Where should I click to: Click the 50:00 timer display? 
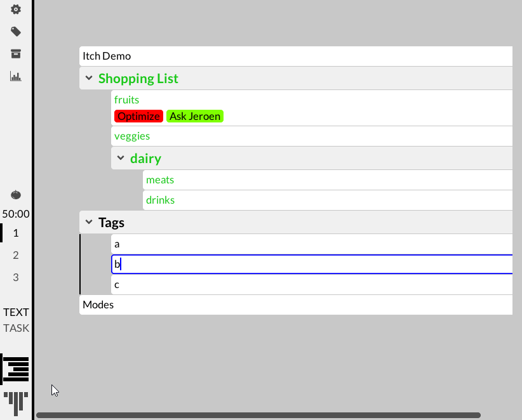[x=16, y=214]
